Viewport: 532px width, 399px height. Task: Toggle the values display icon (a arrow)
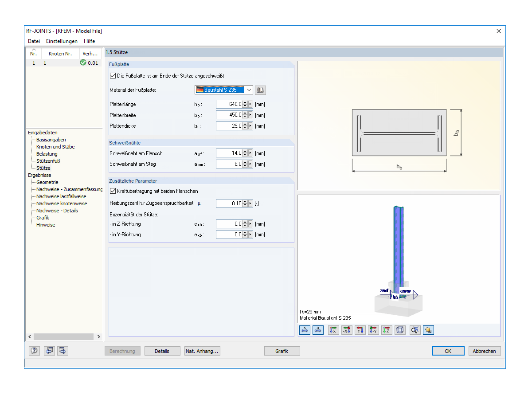tap(318, 330)
